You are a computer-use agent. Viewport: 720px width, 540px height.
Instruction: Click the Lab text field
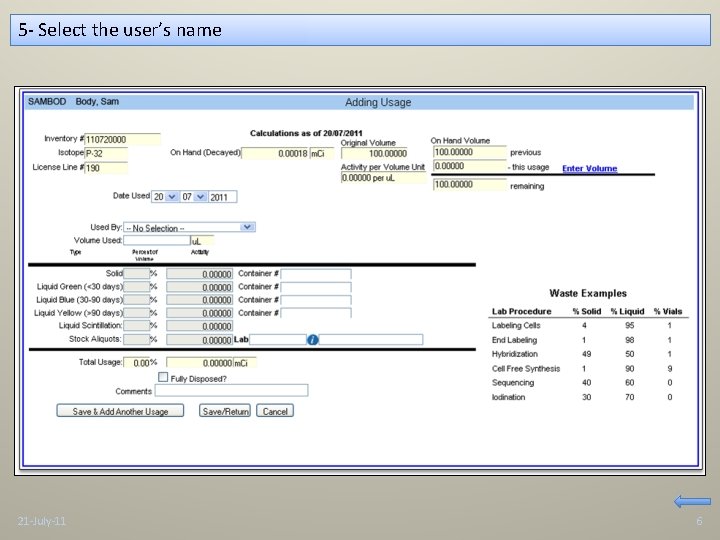(x=278, y=340)
